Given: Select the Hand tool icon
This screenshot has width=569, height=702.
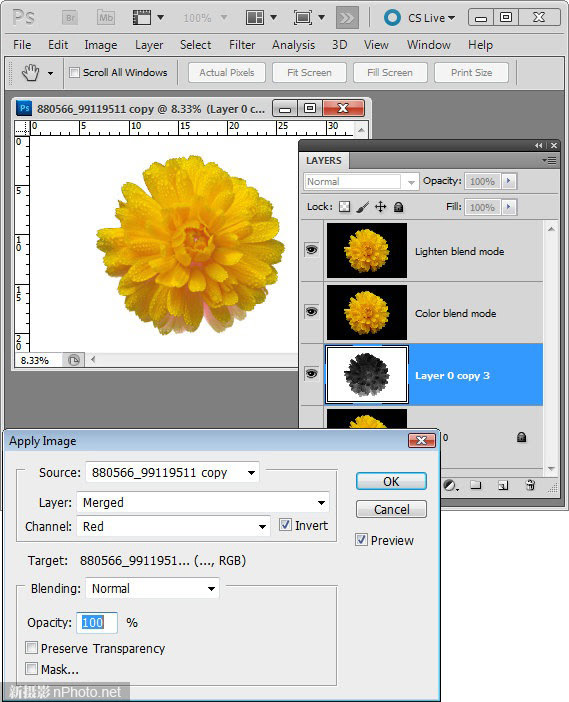Looking at the screenshot, I should 31,73.
